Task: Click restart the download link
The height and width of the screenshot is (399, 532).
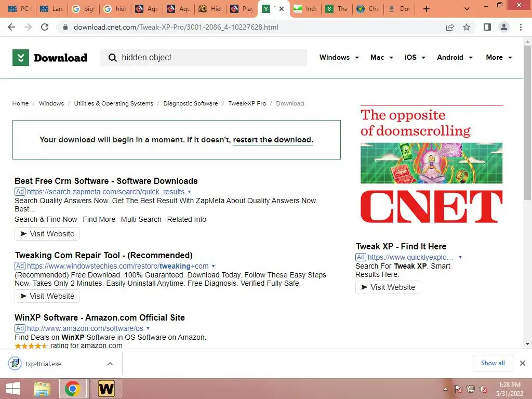Action: 273,140
